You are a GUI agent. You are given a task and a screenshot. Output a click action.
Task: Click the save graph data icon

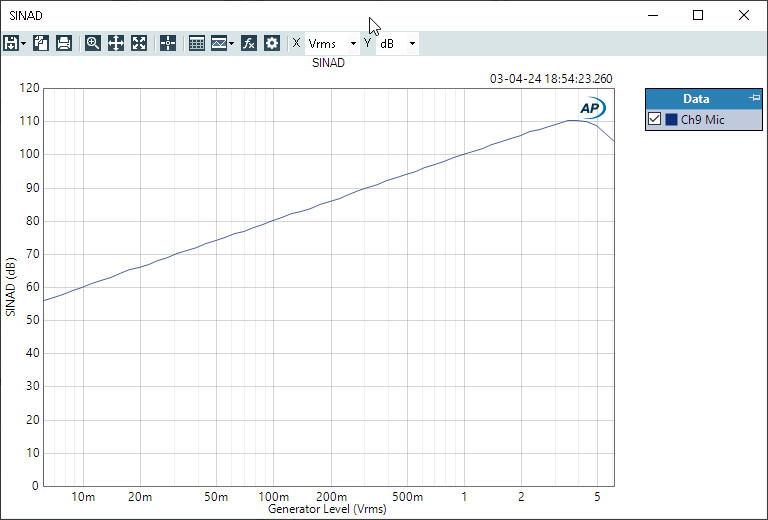click(10, 43)
